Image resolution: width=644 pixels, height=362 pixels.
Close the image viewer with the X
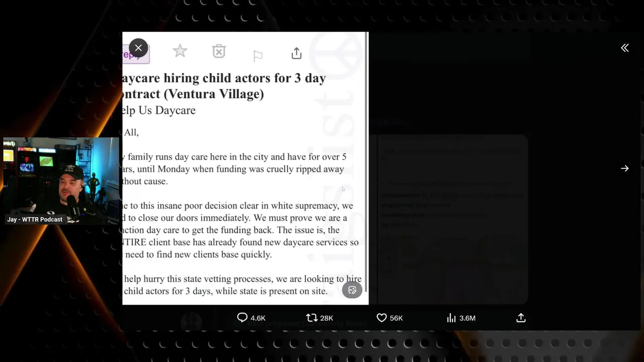tap(138, 48)
